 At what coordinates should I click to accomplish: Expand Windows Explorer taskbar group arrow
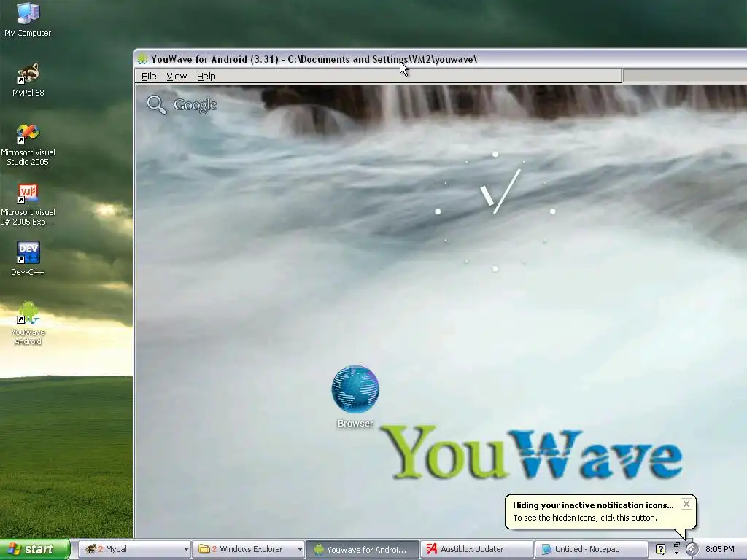300,550
